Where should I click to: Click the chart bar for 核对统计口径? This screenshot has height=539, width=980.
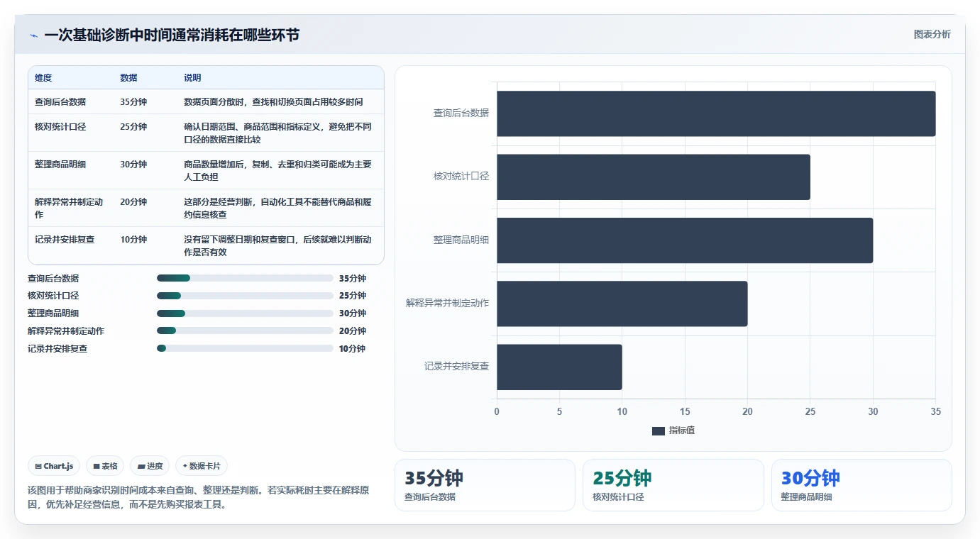pos(654,177)
